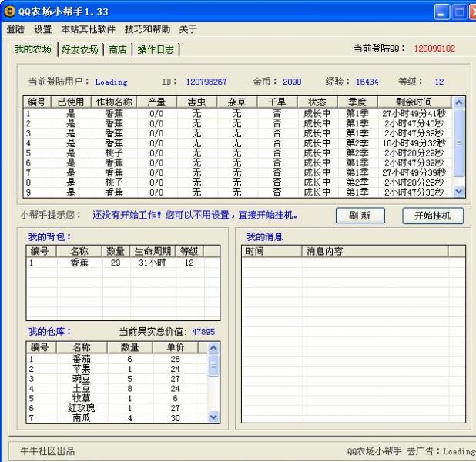The height and width of the screenshot is (462, 476).
Task: Switch to the 商店 tab
Action: pyautogui.click(x=118, y=49)
